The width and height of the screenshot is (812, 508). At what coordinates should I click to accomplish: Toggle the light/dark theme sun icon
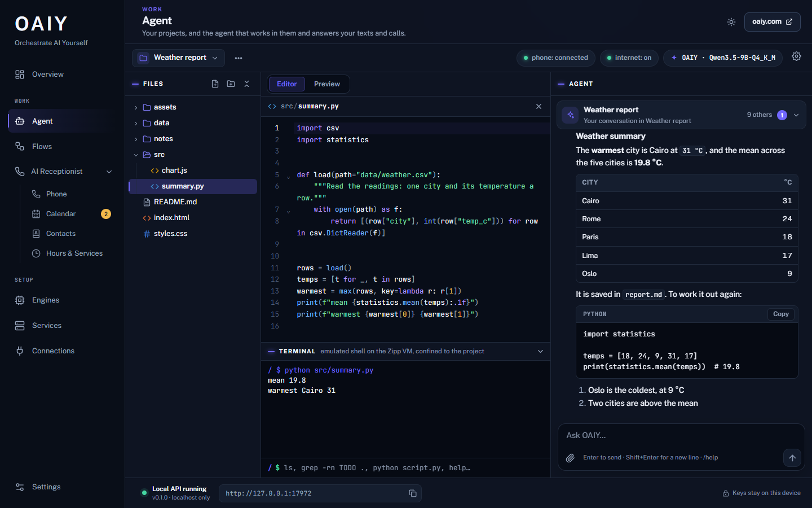731,22
